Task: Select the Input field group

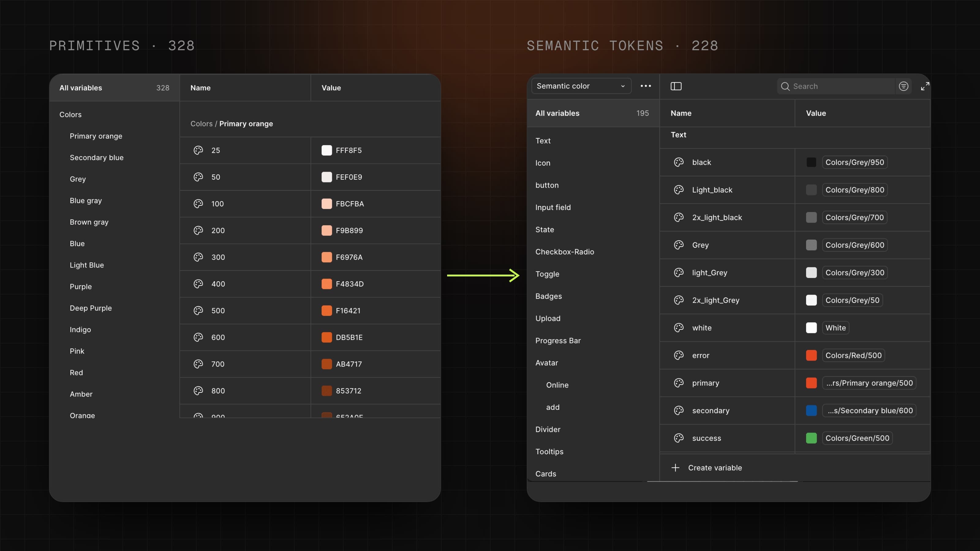Action: [x=553, y=207]
